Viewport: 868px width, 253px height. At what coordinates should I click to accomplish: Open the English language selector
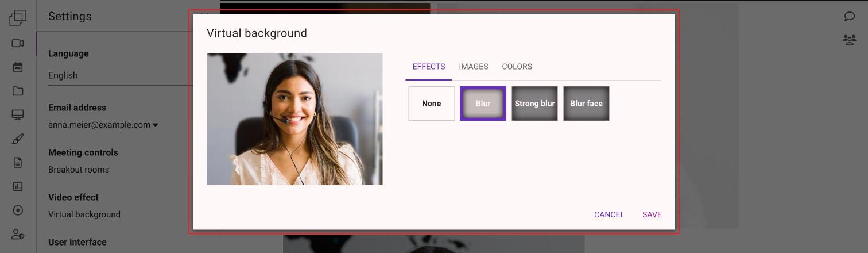click(x=120, y=75)
